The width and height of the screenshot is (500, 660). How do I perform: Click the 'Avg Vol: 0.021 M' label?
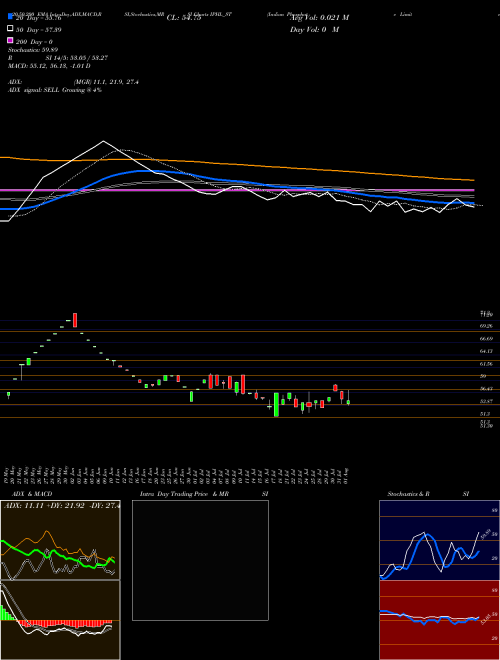point(320,17)
